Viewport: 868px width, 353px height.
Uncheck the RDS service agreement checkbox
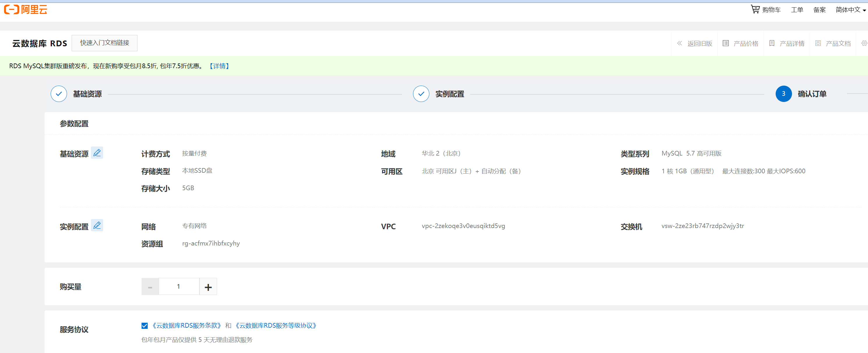tap(144, 325)
